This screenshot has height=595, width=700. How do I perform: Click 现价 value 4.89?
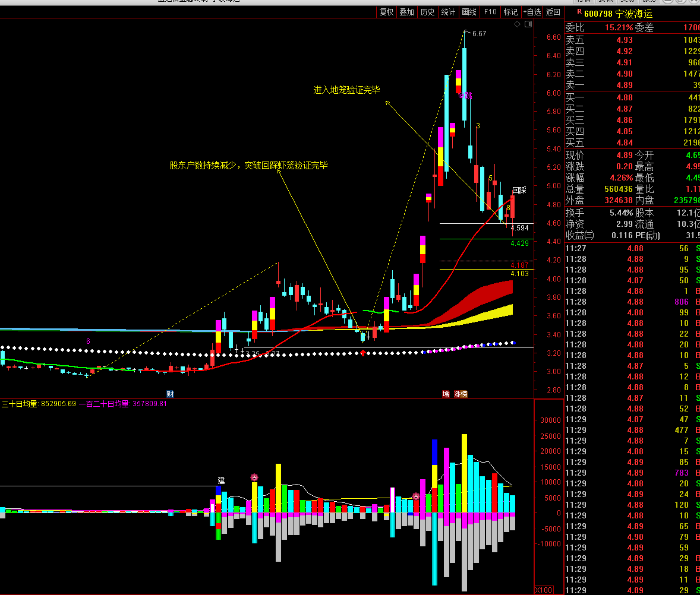pyautogui.click(x=625, y=155)
